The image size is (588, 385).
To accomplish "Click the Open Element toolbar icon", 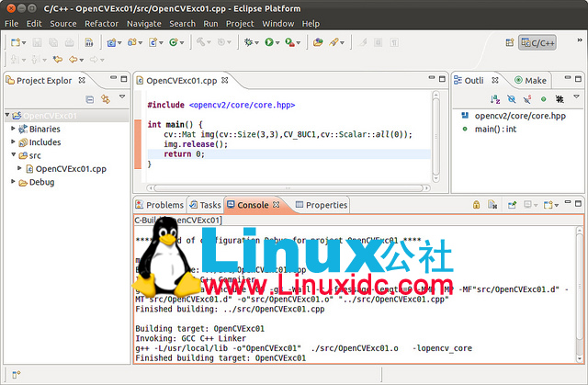I will pyautogui.click(x=318, y=42).
